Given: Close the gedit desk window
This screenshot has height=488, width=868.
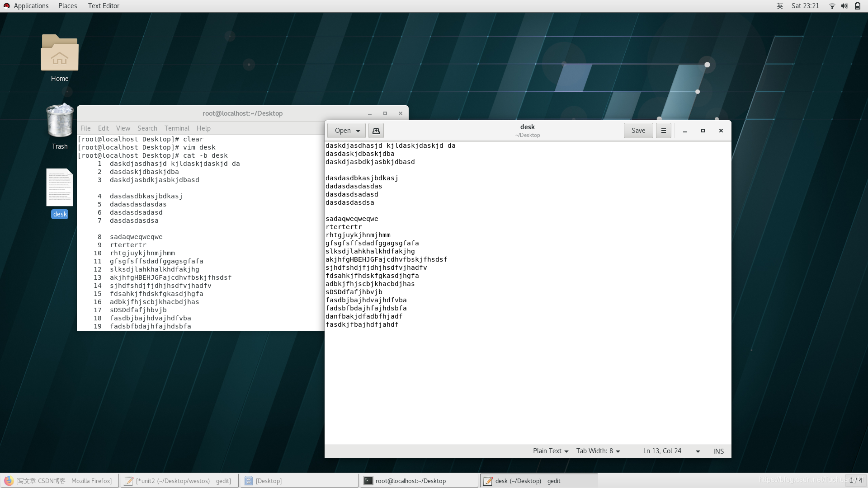Looking at the screenshot, I should coord(721,131).
